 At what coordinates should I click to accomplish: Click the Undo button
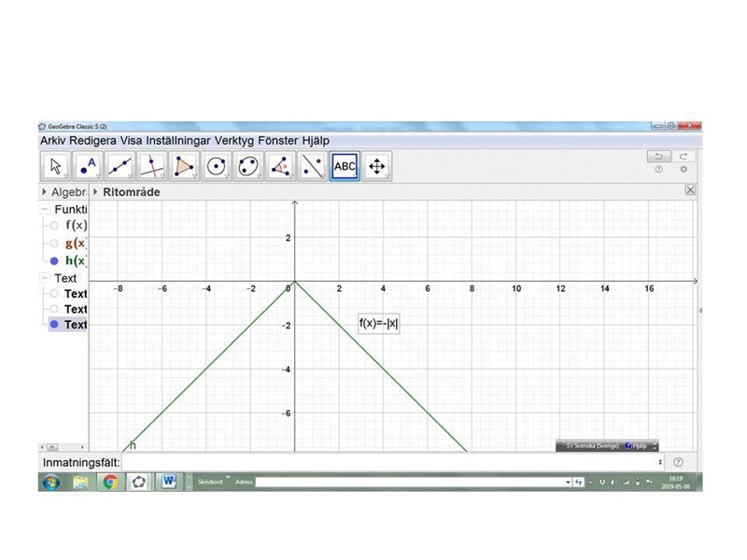(659, 156)
